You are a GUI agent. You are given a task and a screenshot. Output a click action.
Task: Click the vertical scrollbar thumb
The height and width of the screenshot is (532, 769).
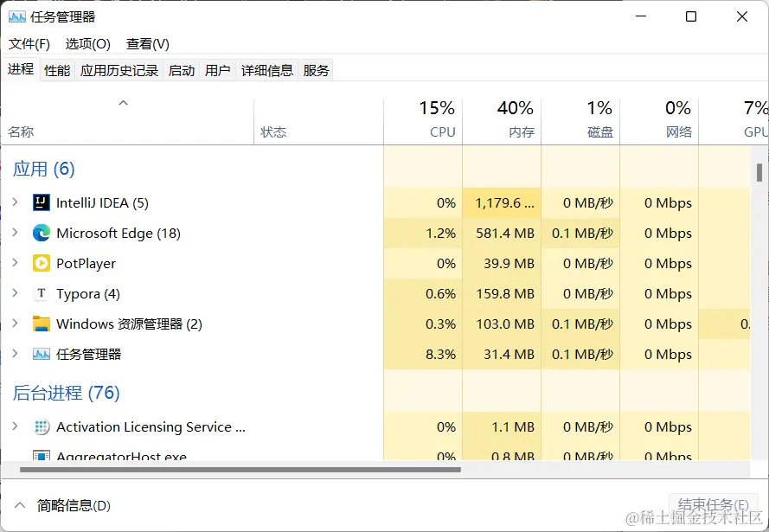coord(759,173)
